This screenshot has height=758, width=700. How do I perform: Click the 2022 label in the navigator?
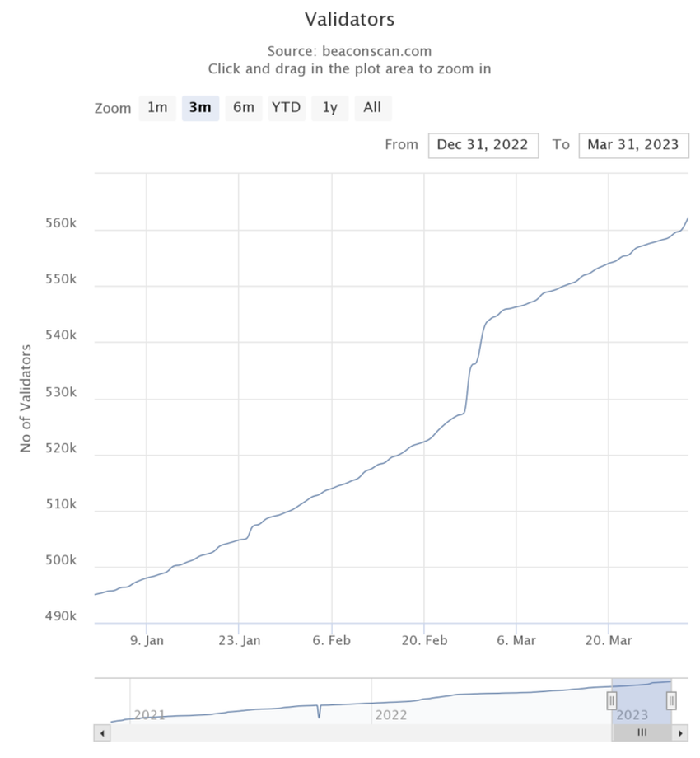coord(390,716)
